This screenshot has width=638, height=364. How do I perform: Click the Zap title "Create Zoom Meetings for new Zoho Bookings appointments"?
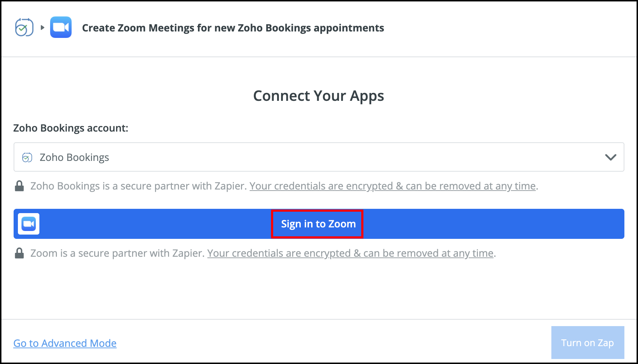tap(233, 28)
